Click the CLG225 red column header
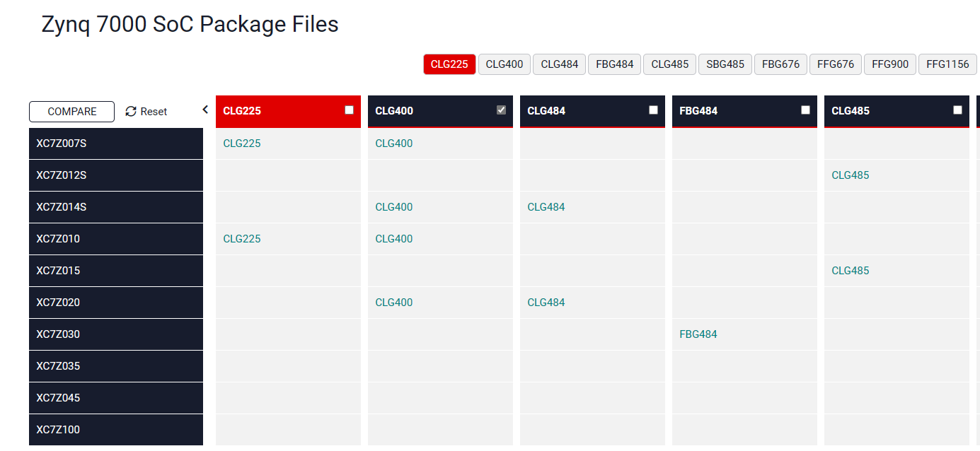The image size is (980, 451). point(288,111)
